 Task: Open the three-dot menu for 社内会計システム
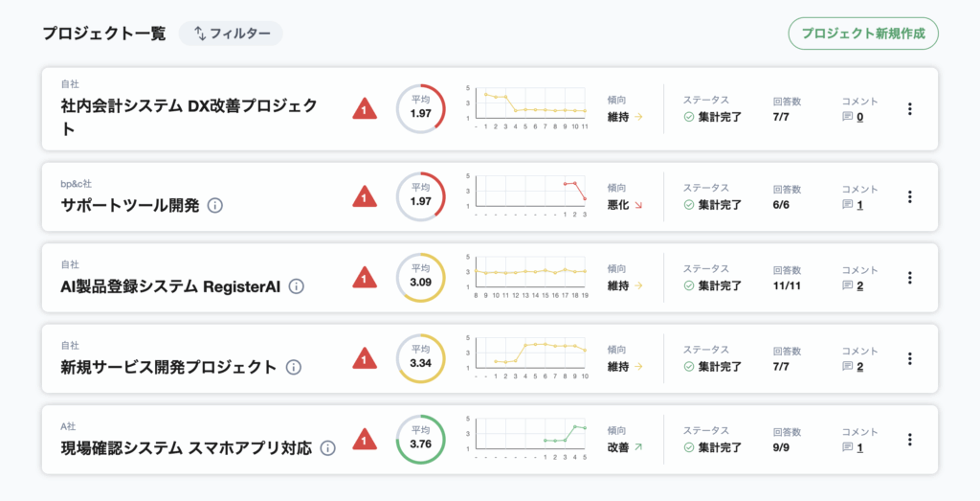(x=909, y=109)
